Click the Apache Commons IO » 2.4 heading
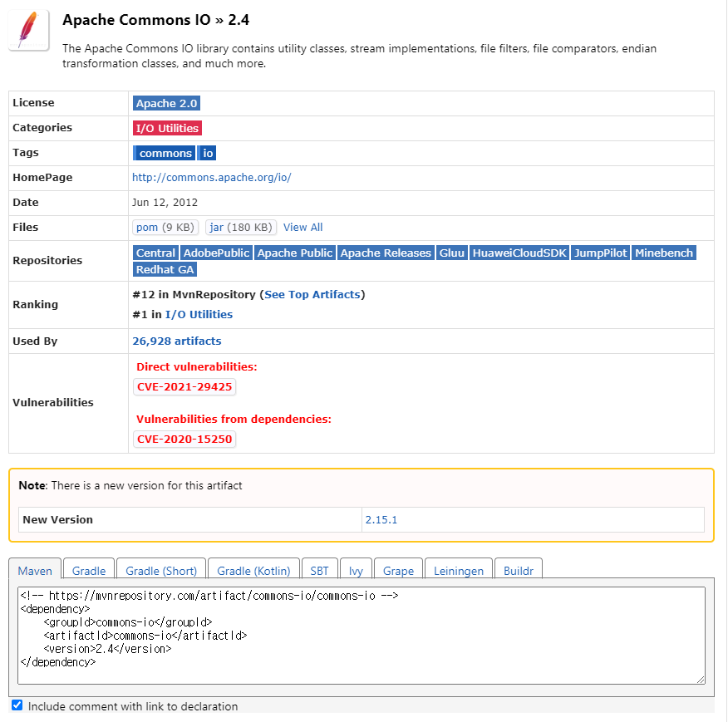 coord(156,20)
